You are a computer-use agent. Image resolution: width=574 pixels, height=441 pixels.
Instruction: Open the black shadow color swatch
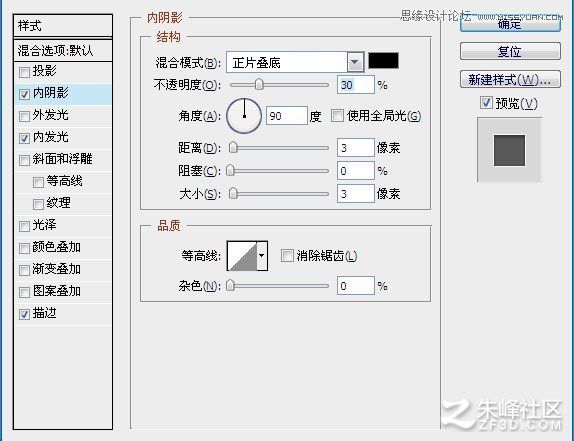click(x=383, y=61)
